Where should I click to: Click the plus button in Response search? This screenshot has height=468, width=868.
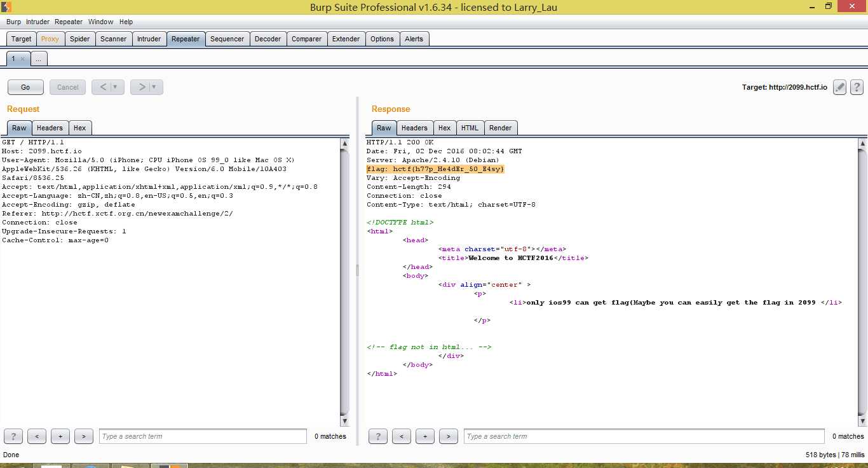tap(425, 436)
